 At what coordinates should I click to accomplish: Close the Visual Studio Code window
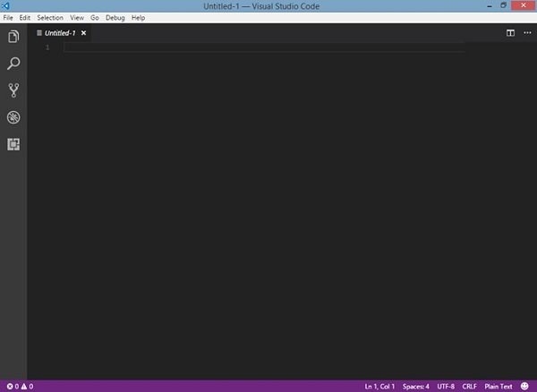tap(524, 5)
